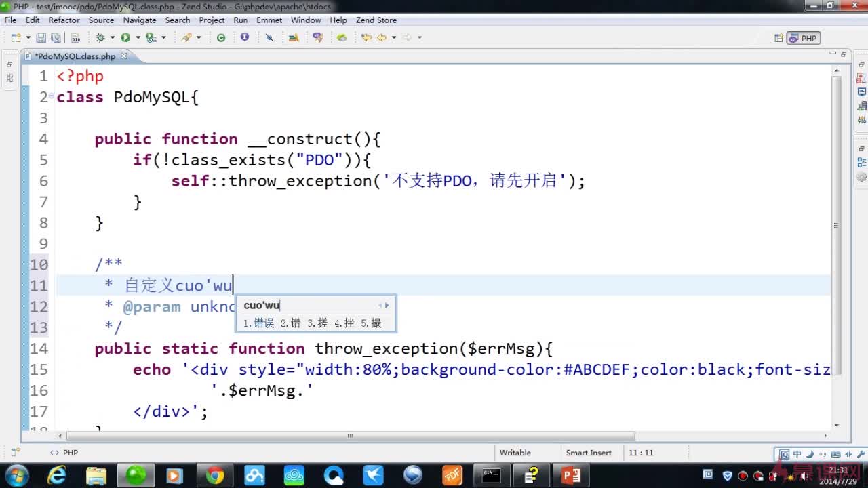The width and height of the screenshot is (868, 488).
Task: Click the Forward navigation arrow icon
Action: pyautogui.click(x=407, y=38)
